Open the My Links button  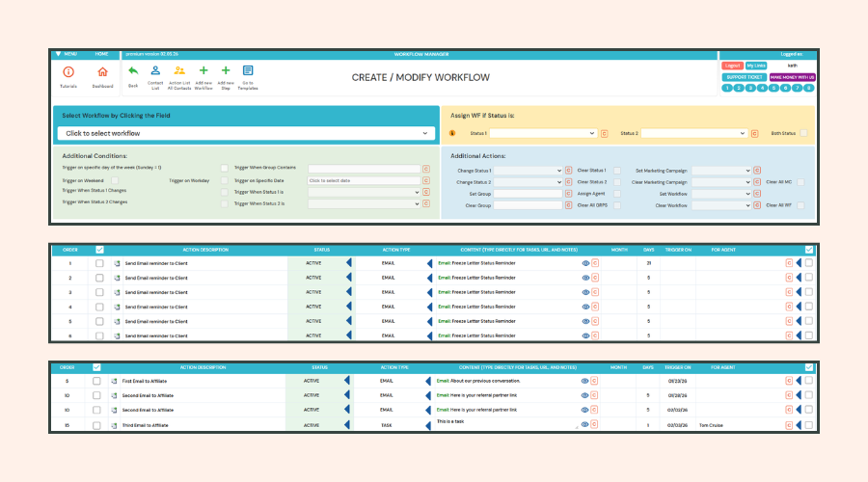pyautogui.click(x=755, y=66)
